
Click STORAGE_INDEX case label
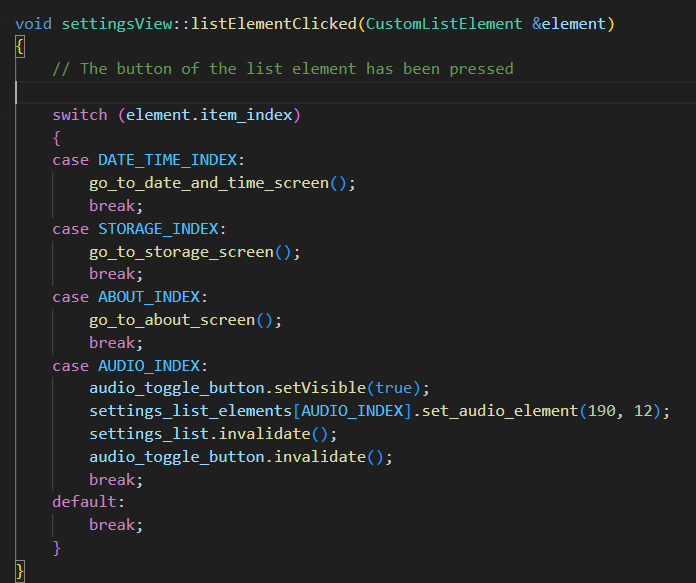click(x=158, y=229)
